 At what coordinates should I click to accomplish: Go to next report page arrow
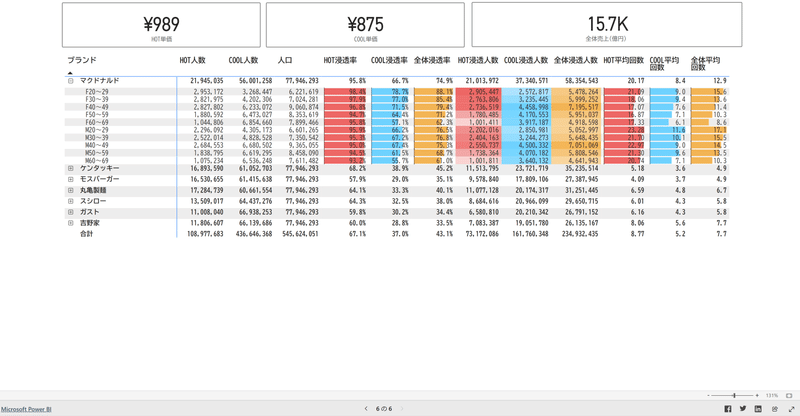coord(402,408)
